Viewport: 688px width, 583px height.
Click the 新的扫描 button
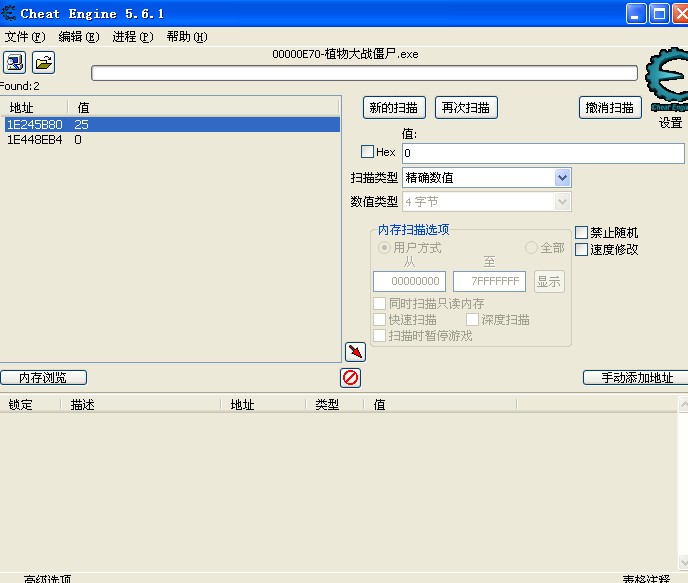coord(394,107)
